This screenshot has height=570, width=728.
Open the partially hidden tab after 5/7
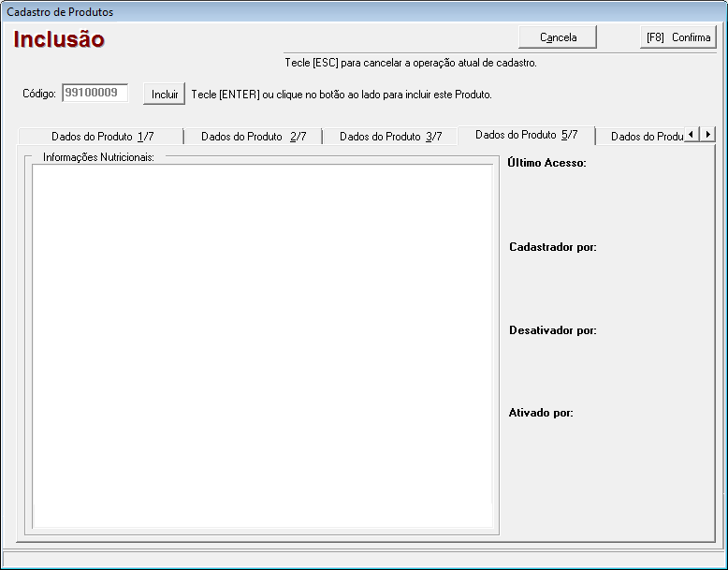(x=646, y=137)
